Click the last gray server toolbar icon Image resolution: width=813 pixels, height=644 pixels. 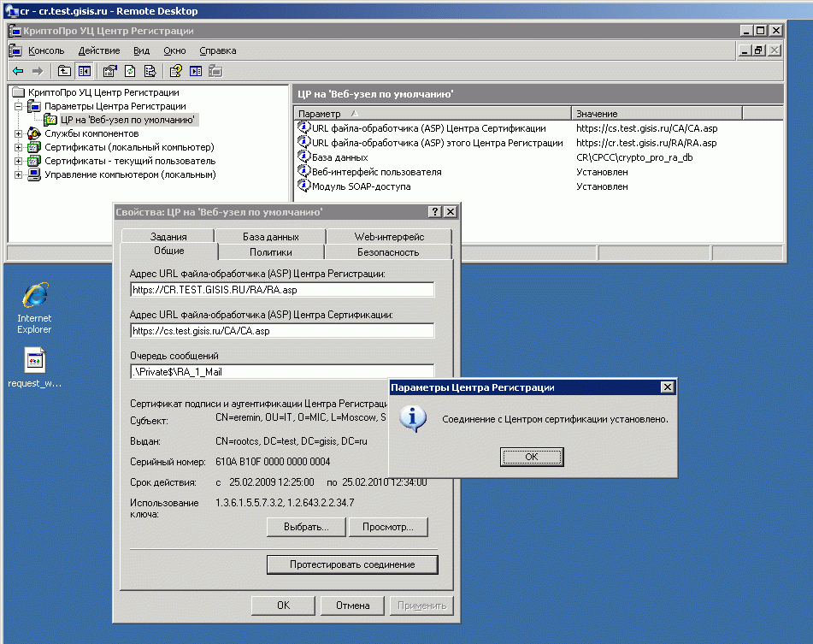point(215,71)
